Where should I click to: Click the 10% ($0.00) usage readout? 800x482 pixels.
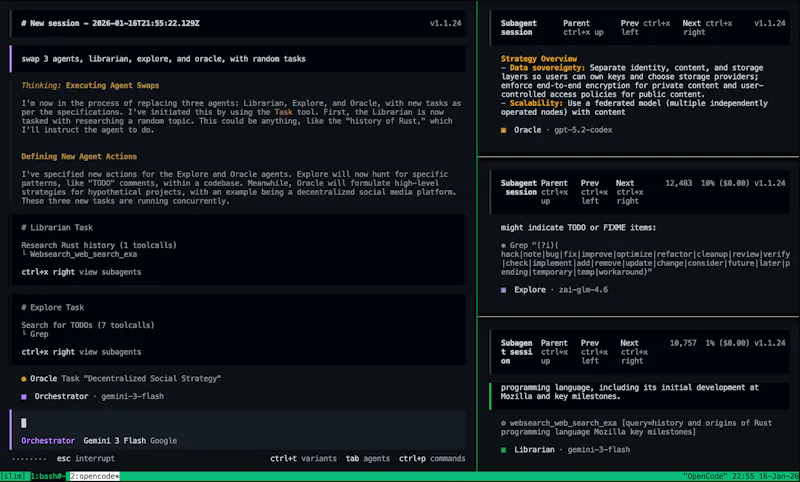pyautogui.click(x=725, y=183)
